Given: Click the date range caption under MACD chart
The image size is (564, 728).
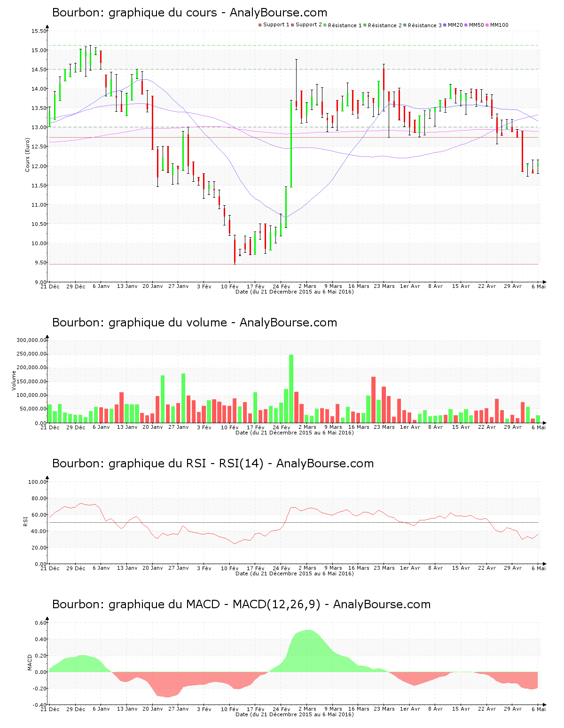Looking at the screenshot, I should tap(295, 714).
